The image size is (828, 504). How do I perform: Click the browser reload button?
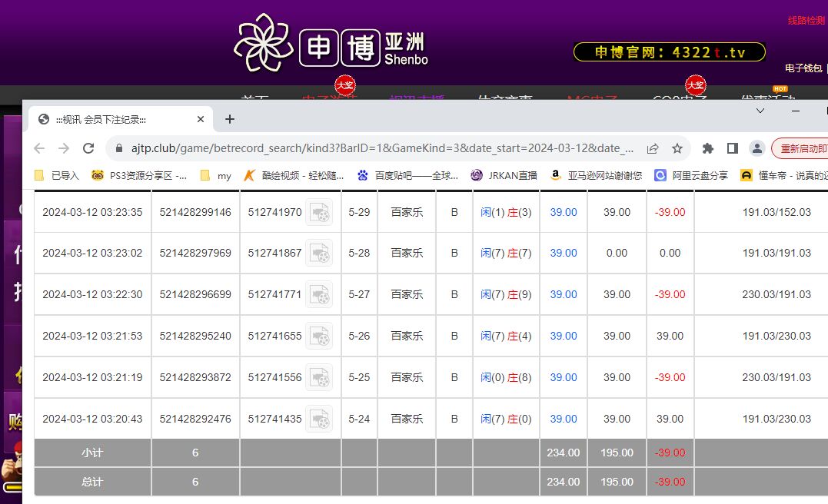coord(88,148)
